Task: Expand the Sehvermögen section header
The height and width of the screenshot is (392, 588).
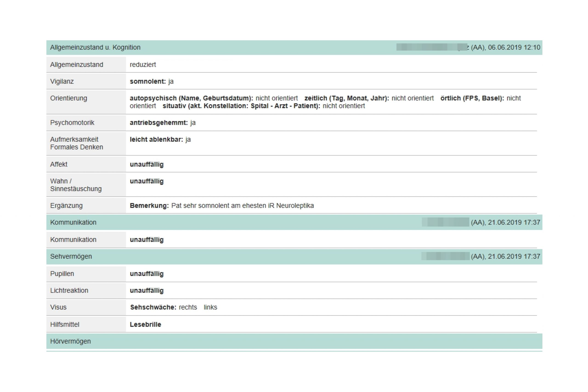Action: (71, 256)
